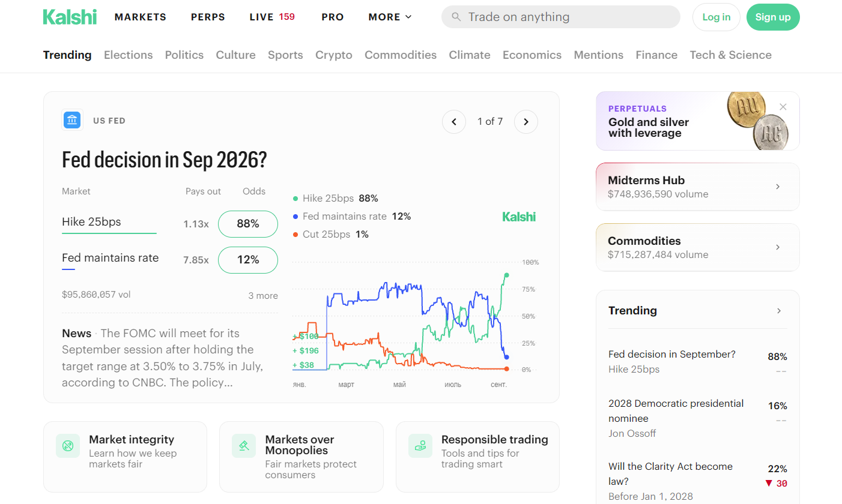The image size is (842, 504).
Task: Select the Trending category tab
Action: [67, 55]
